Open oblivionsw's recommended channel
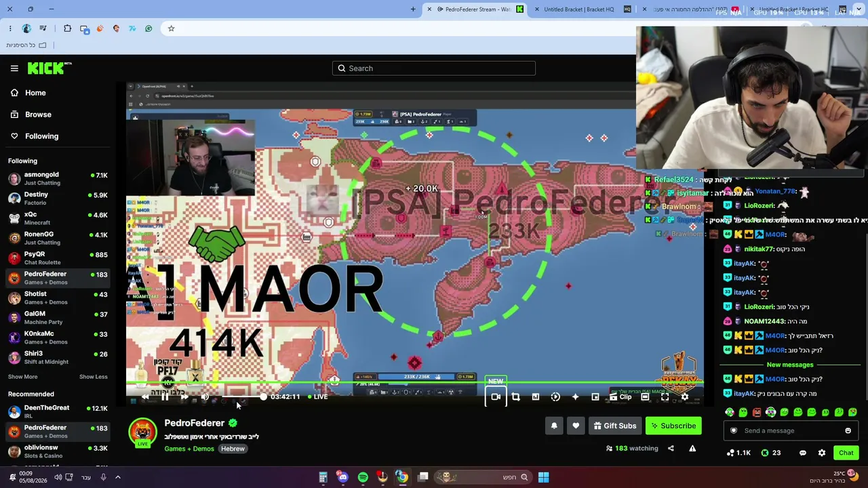Image resolution: width=868 pixels, height=488 pixels. 58,452
